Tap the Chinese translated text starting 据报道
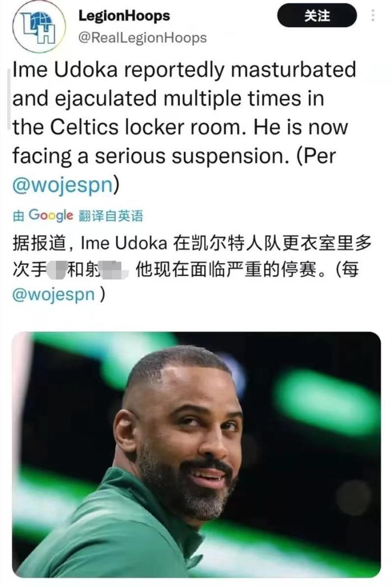 tap(192, 269)
